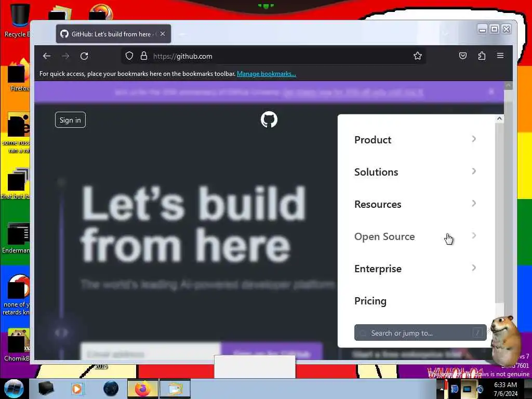This screenshot has width=532, height=399.
Task: View site security padlock info
Action: coord(144,56)
